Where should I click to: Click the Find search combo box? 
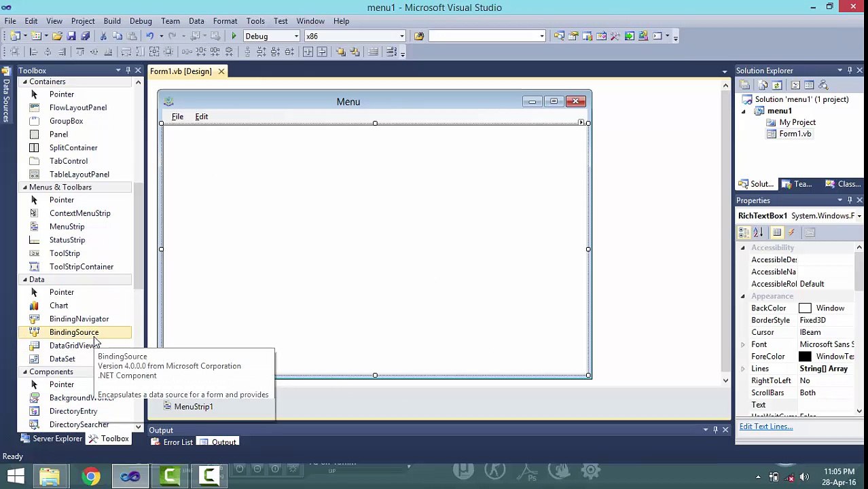click(486, 36)
